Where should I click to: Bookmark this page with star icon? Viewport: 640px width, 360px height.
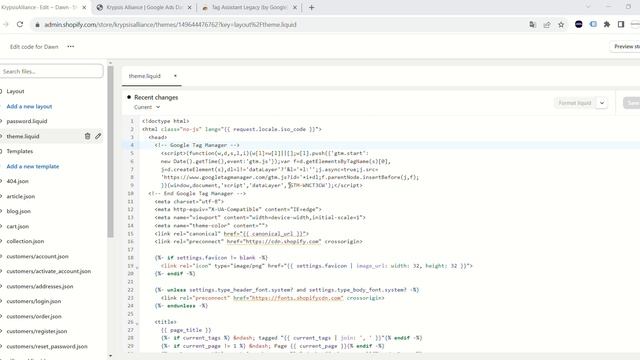(x=561, y=24)
